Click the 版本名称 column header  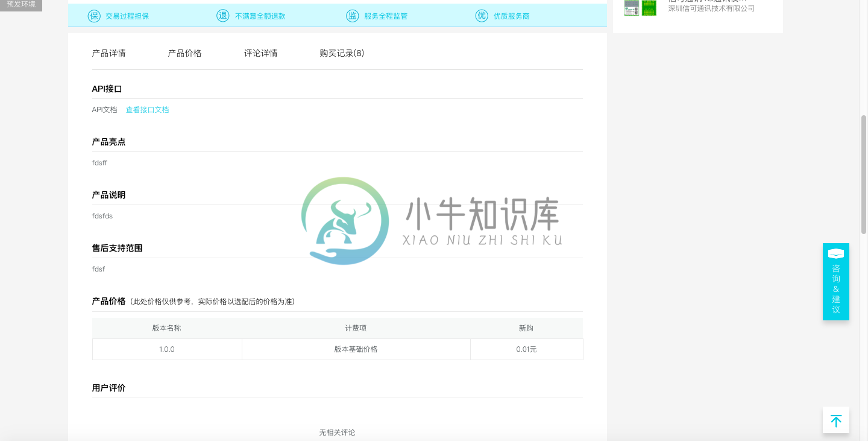pyautogui.click(x=167, y=328)
